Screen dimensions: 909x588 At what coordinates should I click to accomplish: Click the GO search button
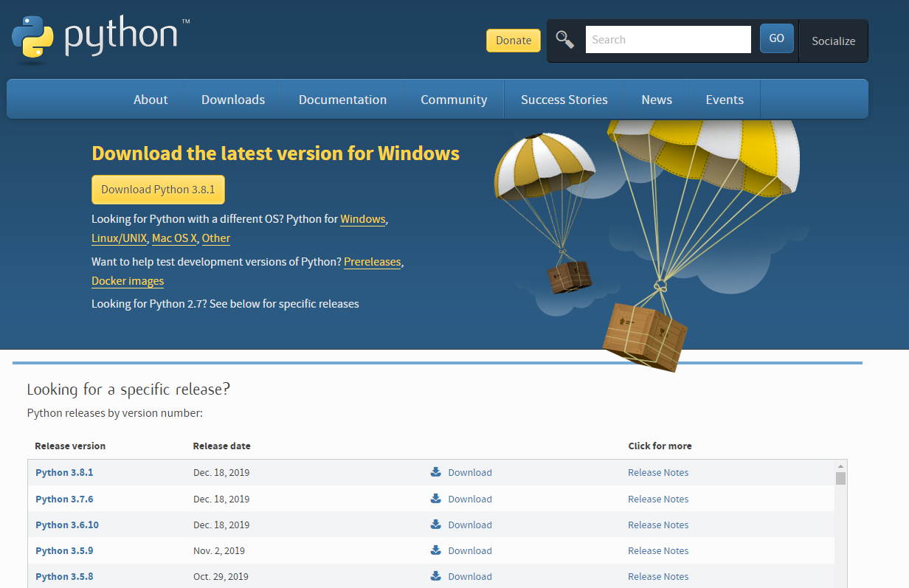(x=777, y=38)
